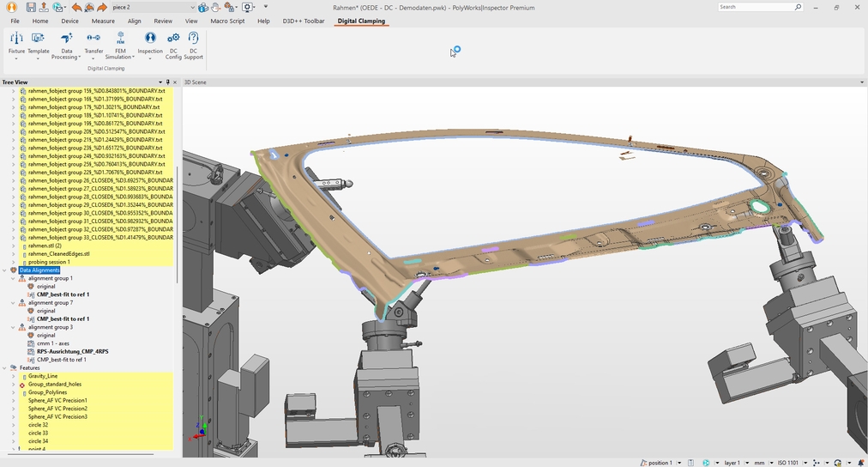
Task: Click the Undo arrow in quick access toolbar
Action: (76, 7)
